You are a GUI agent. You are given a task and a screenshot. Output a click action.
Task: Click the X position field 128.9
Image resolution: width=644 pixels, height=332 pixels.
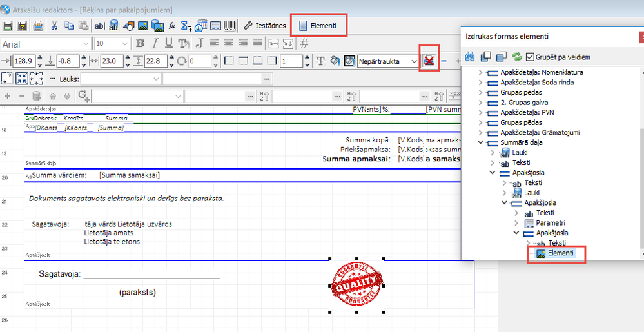click(x=24, y=61)
